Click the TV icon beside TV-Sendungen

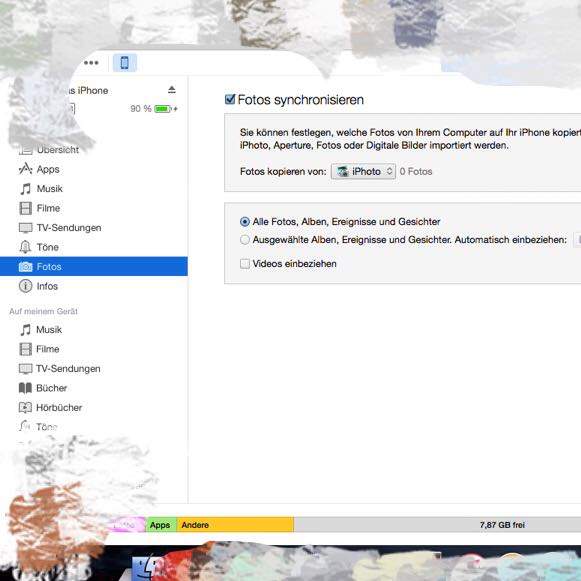[25, 228]
